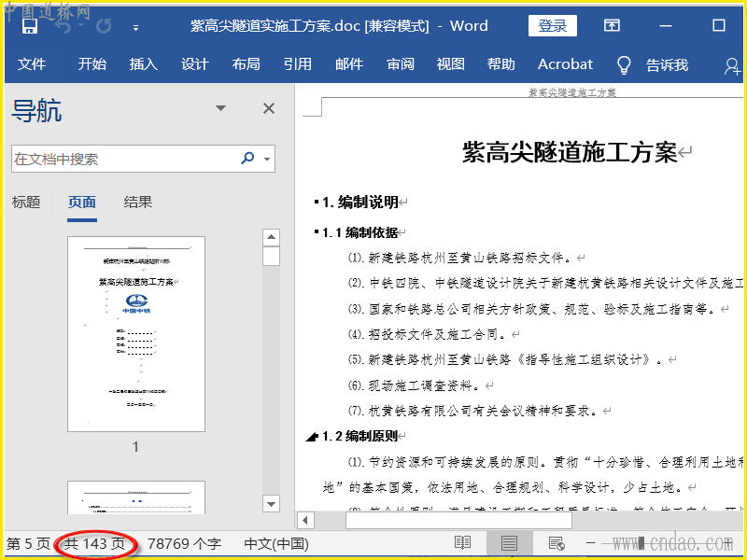Click the zoom out minus button

coord(591,543)
